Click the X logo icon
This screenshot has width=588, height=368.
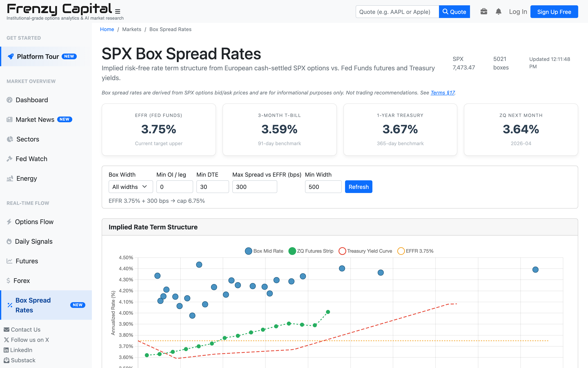[7, 340]
